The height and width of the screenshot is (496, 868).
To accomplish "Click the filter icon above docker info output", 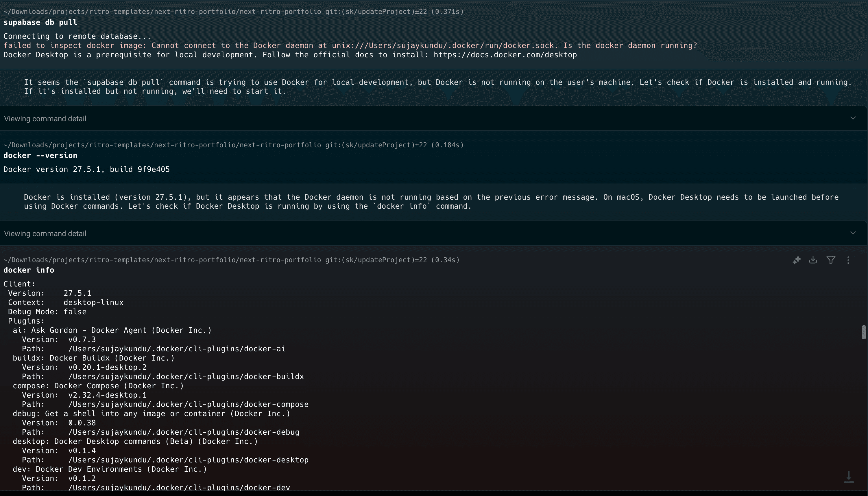I will [x=831, y=260].
